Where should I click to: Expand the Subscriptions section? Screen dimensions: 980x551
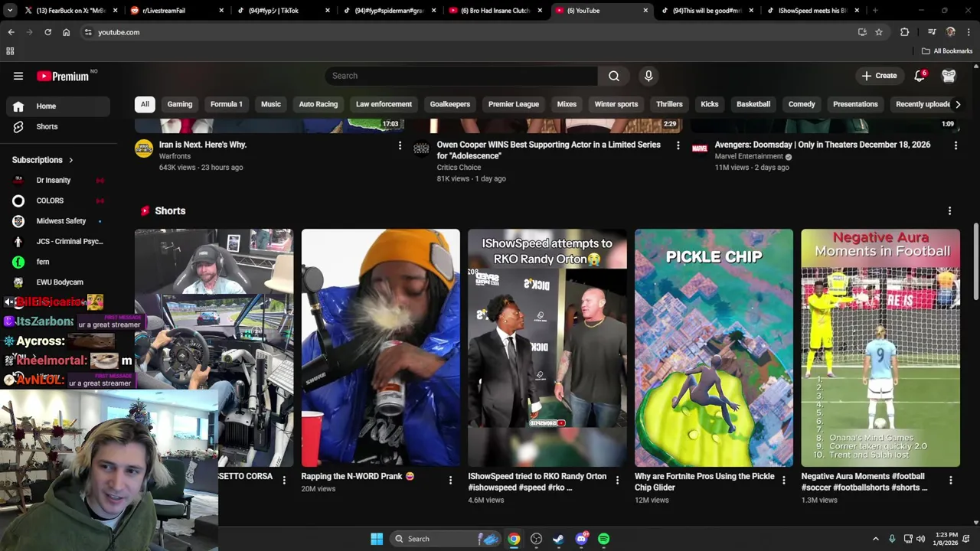coord(43,160)
